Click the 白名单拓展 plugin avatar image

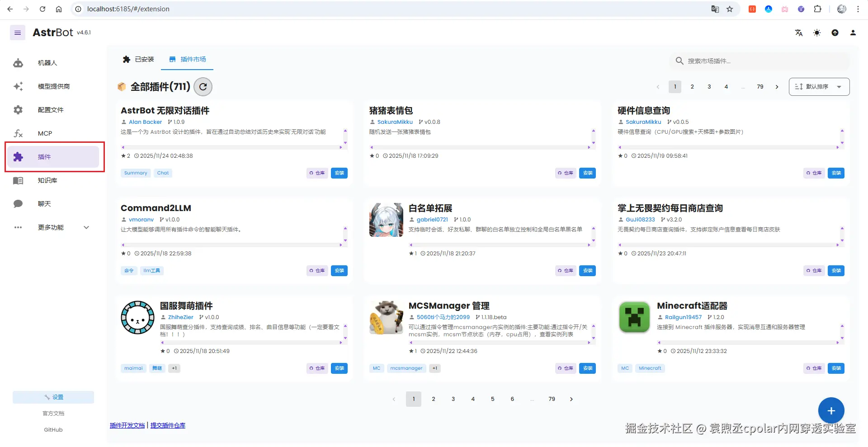point(386,220)
